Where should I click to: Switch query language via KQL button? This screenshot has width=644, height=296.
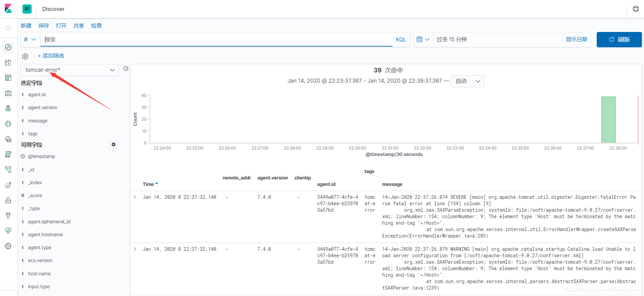click(401, 39)
